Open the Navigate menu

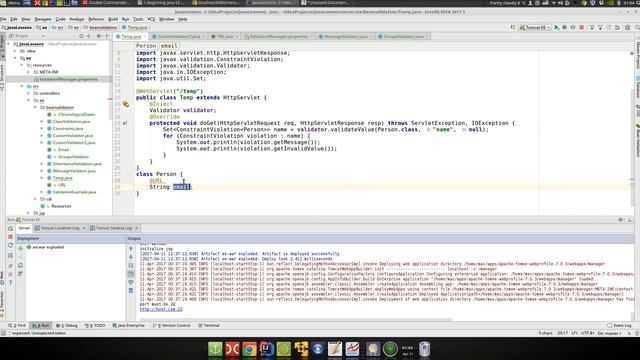coord(42,19)
